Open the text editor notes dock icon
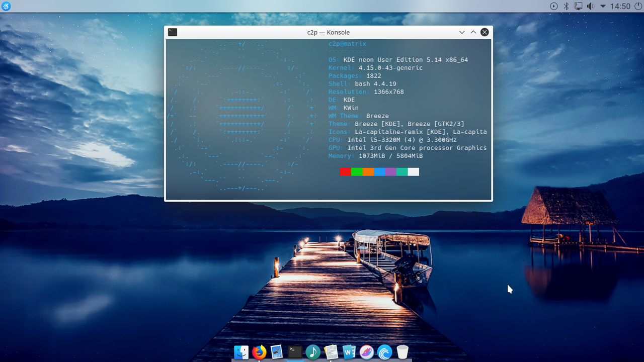 click(331, 352)
